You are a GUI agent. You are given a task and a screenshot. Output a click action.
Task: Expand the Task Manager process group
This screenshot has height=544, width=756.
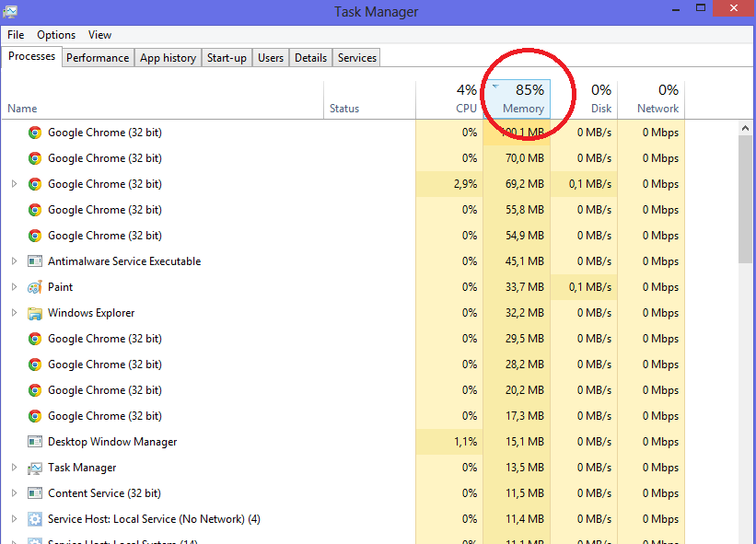(14, 468)
